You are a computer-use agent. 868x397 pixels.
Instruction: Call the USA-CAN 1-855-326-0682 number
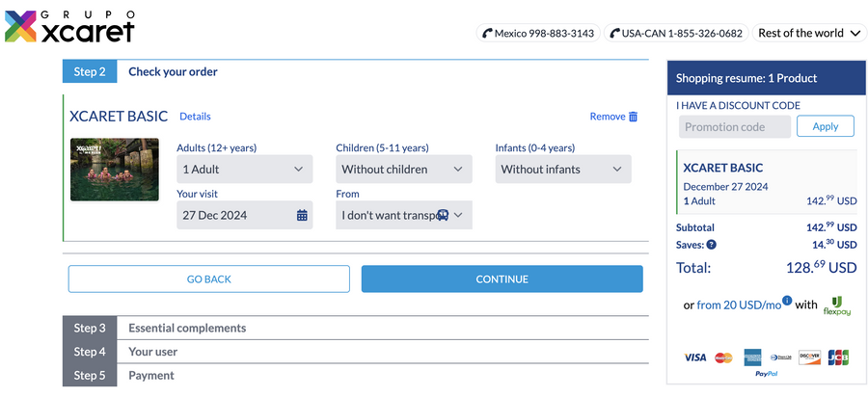click(x=676, y=33)
